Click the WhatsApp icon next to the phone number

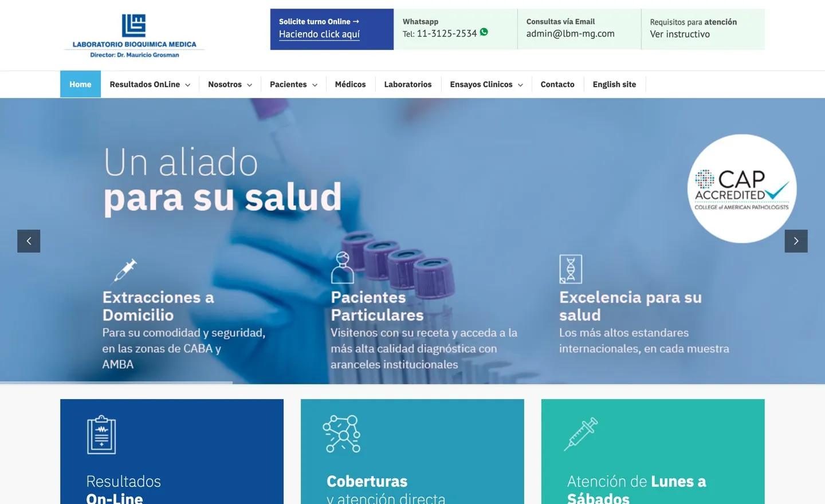(x=484, y=32)
